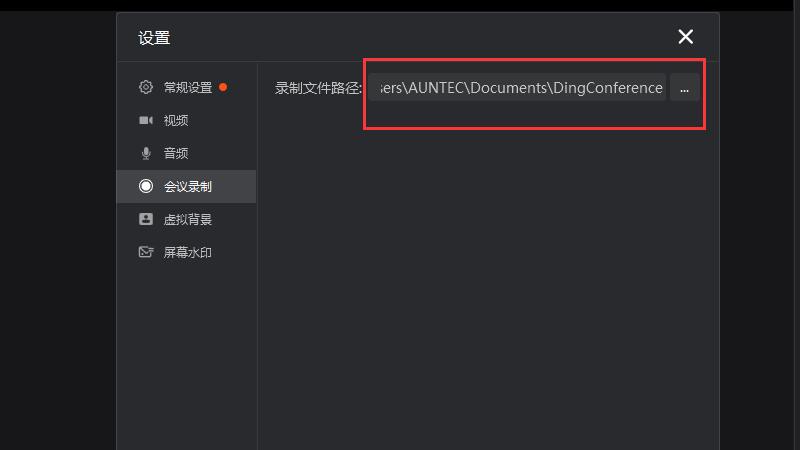Switch to the 视频 settings tab
This screenshot has width=800, height=450.
click(187, 120)
